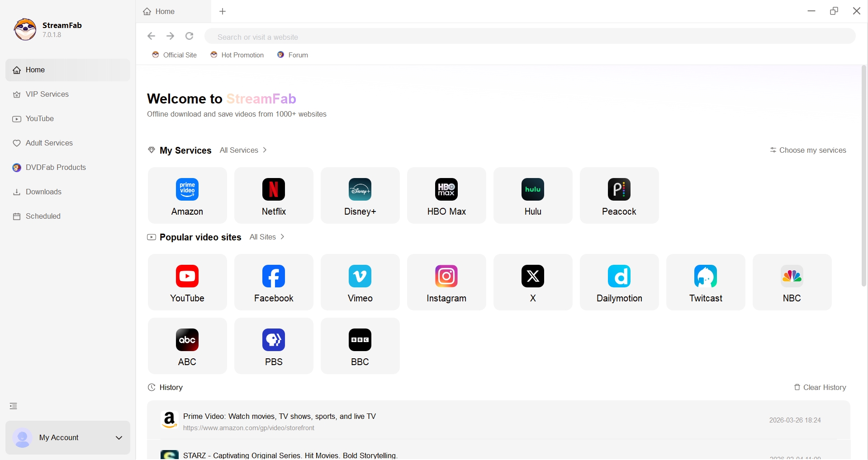Select the YouTube video site icon
Image resolution: width=868 pixels, height=460 pixels.
pos(187,282)
